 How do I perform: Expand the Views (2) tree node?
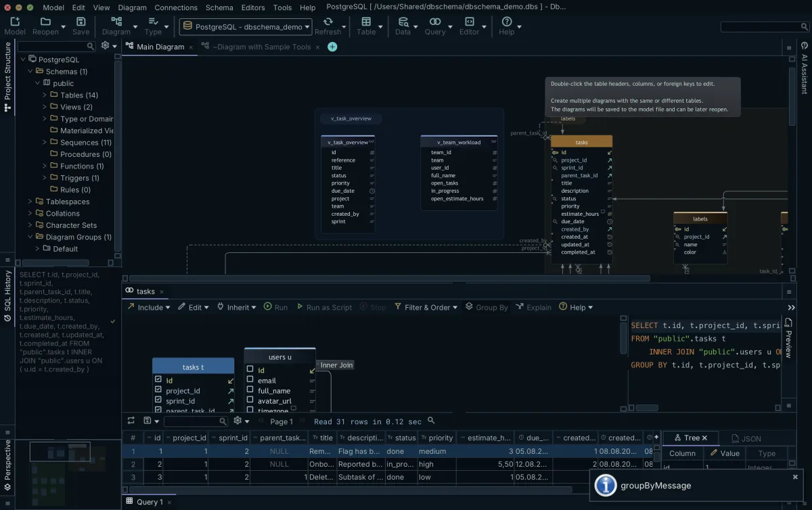click(x=45, y=107)
